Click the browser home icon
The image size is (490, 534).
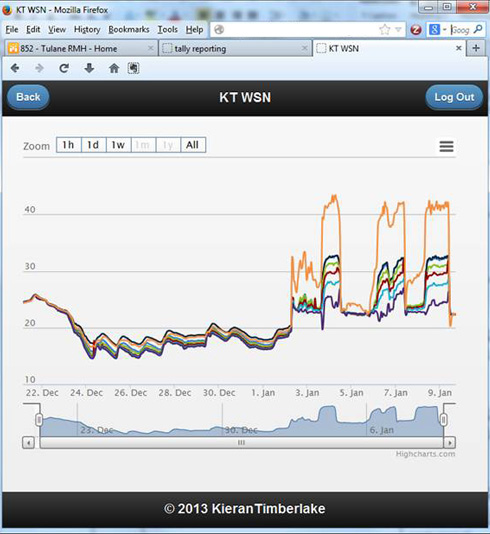click(114, 68)
